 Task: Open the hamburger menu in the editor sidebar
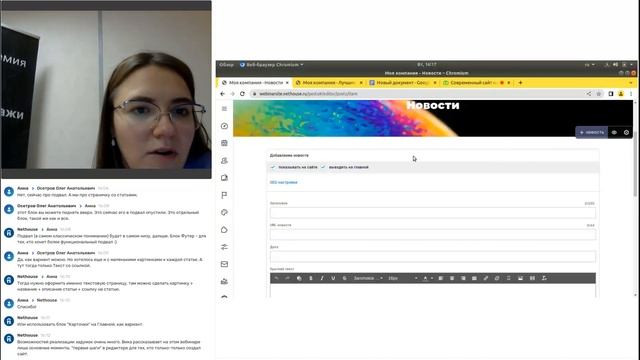point(224,109)
